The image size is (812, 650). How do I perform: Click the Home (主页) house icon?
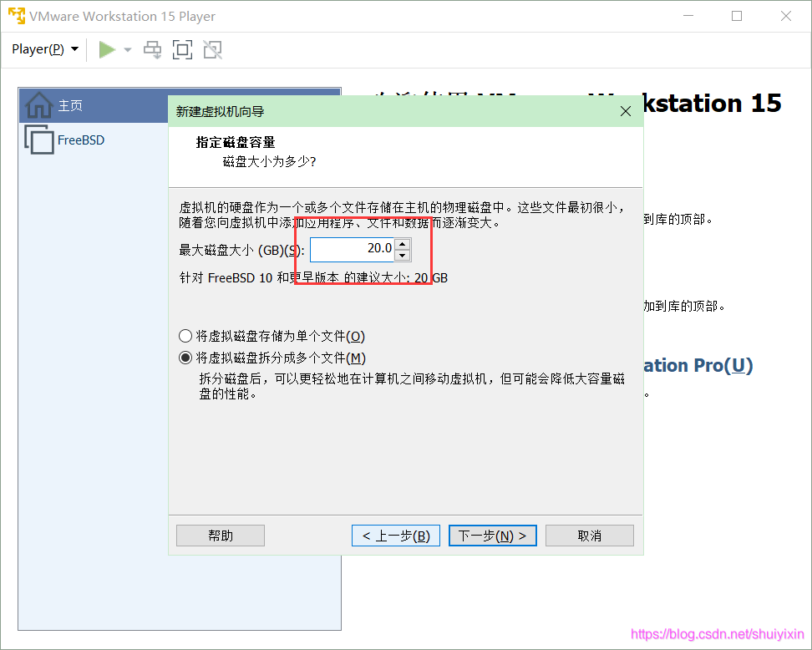(x=38, y=105)
